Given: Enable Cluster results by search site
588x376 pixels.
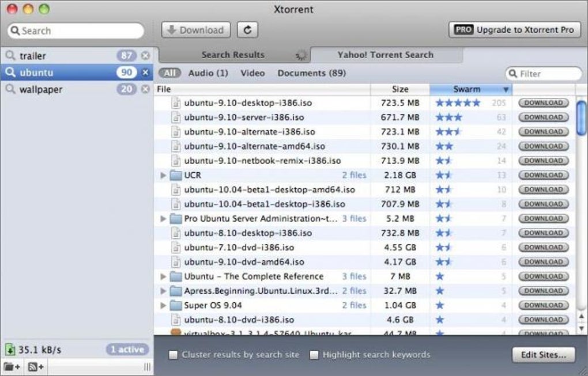Looking at the screenshot, I should point(173,355).
